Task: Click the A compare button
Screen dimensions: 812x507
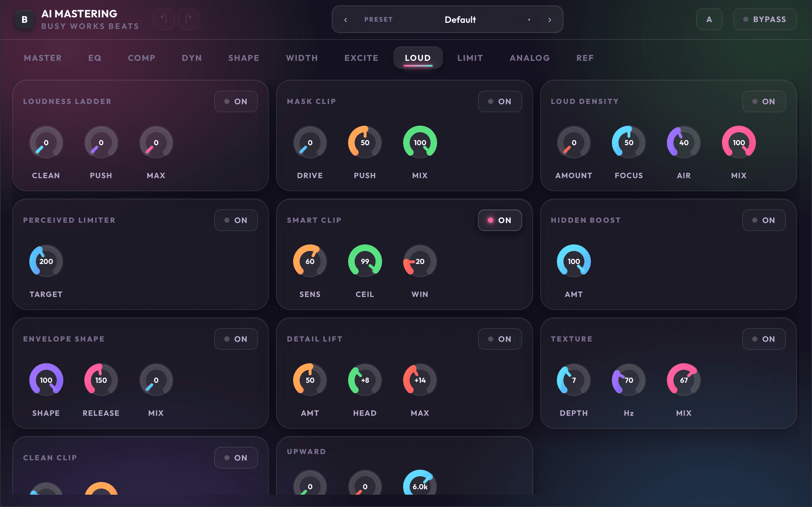Action: [x=709, y=19]
